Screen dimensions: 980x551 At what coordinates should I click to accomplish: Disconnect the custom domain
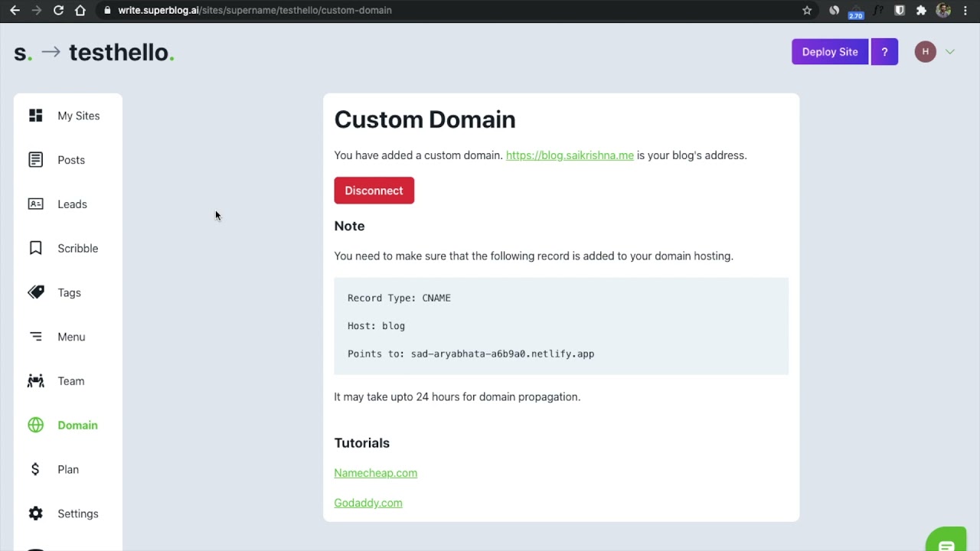pyautogui.click(x=374, y=191)
